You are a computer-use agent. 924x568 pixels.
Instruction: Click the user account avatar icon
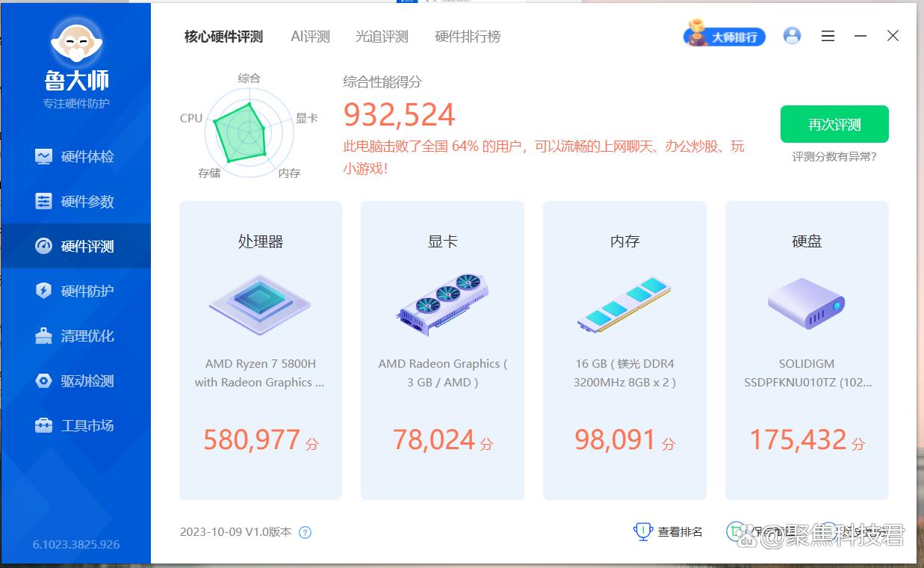792,36
